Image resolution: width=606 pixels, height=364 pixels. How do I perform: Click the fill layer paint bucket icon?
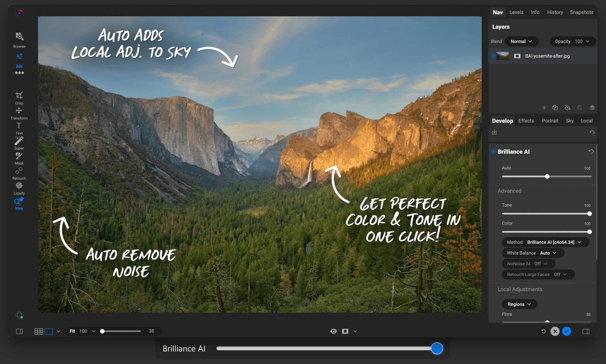point(568,108)
